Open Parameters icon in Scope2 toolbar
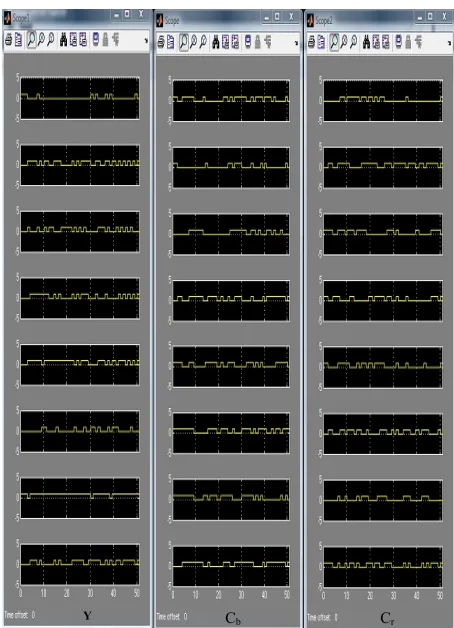This screenshot has width=454, height=628. coord(321,42)
